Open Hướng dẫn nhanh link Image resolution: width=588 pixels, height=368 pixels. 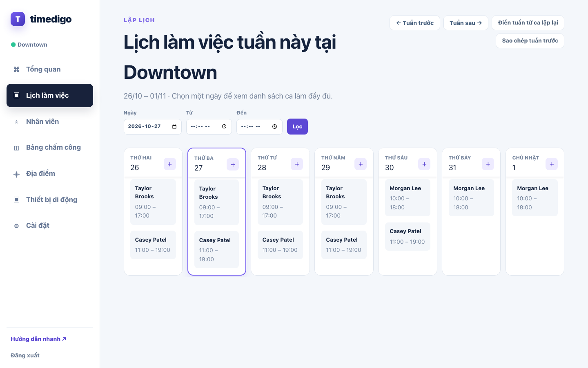38,339
